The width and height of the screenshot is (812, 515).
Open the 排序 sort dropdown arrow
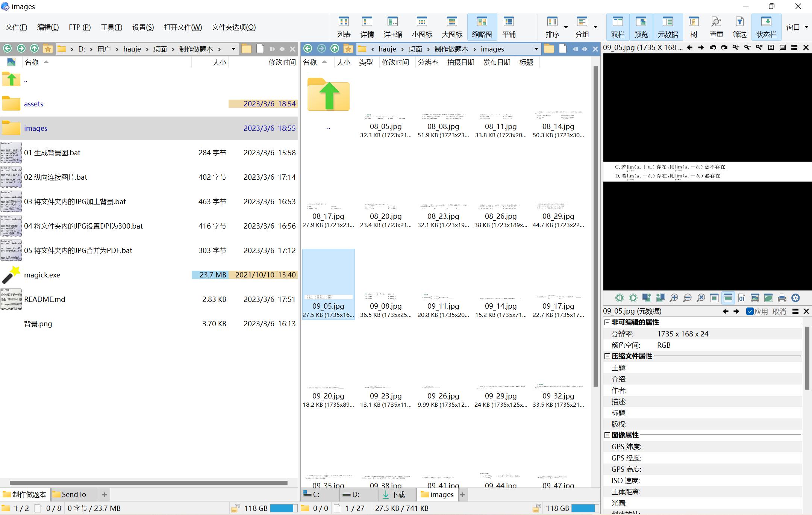click(566, 27)
